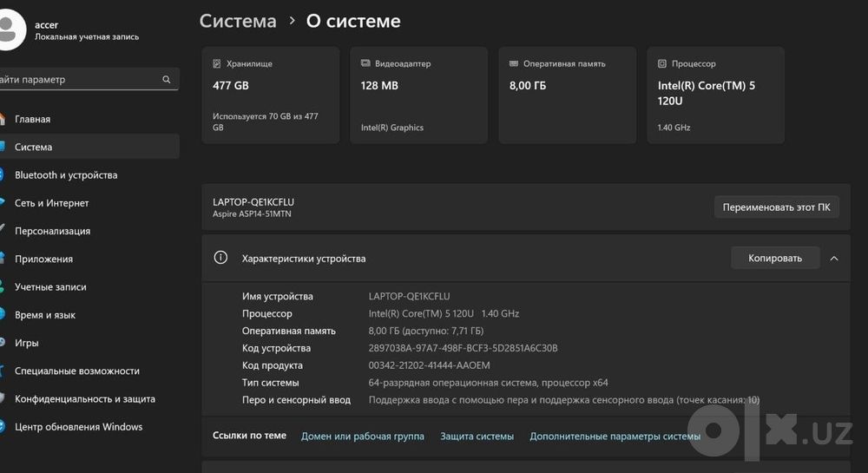This screenshot has width=868, height=473.
Task: Click the Процессор row value
Action: 444,313
